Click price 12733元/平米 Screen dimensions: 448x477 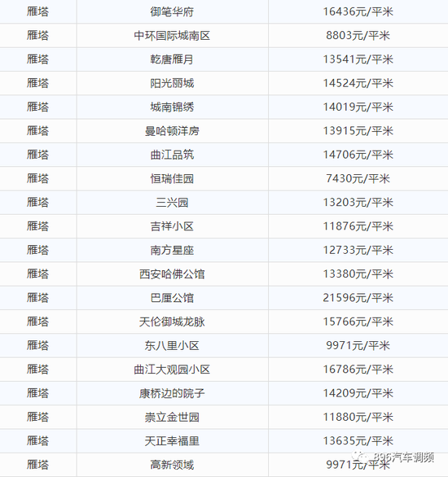[x=358, y=250]
